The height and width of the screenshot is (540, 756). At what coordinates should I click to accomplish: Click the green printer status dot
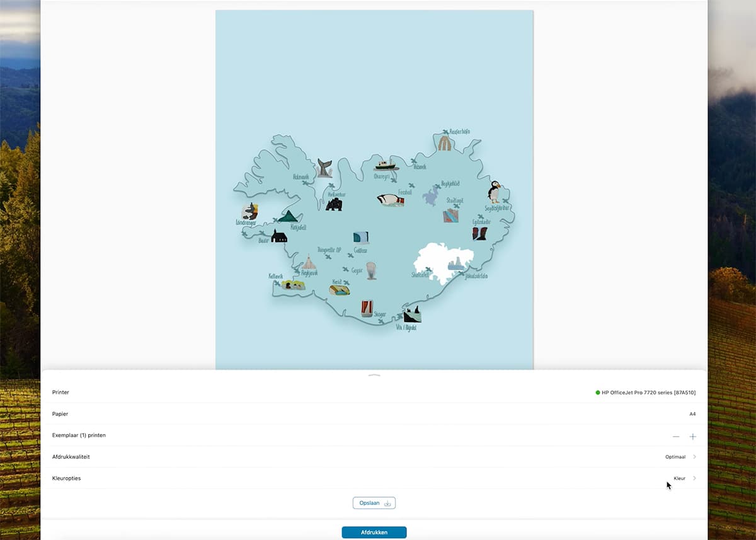point(598,393)
